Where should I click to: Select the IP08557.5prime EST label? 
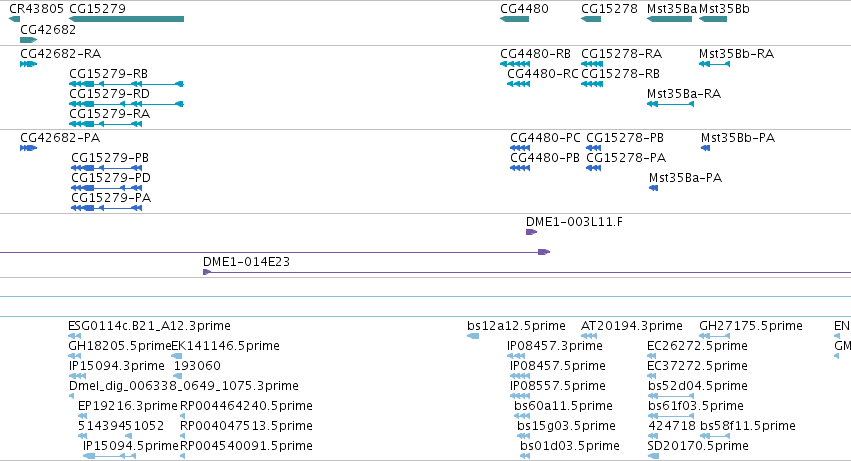click(x=558, y=386)
